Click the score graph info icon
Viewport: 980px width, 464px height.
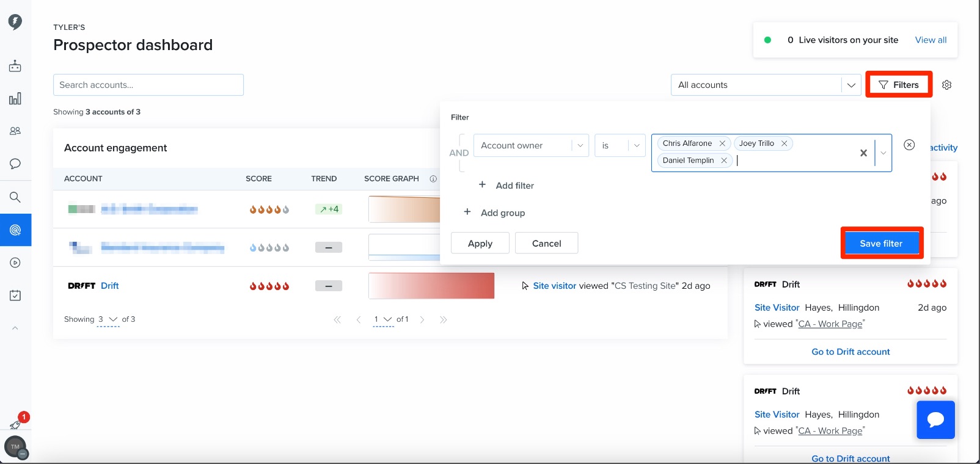(x=433, y=179)
